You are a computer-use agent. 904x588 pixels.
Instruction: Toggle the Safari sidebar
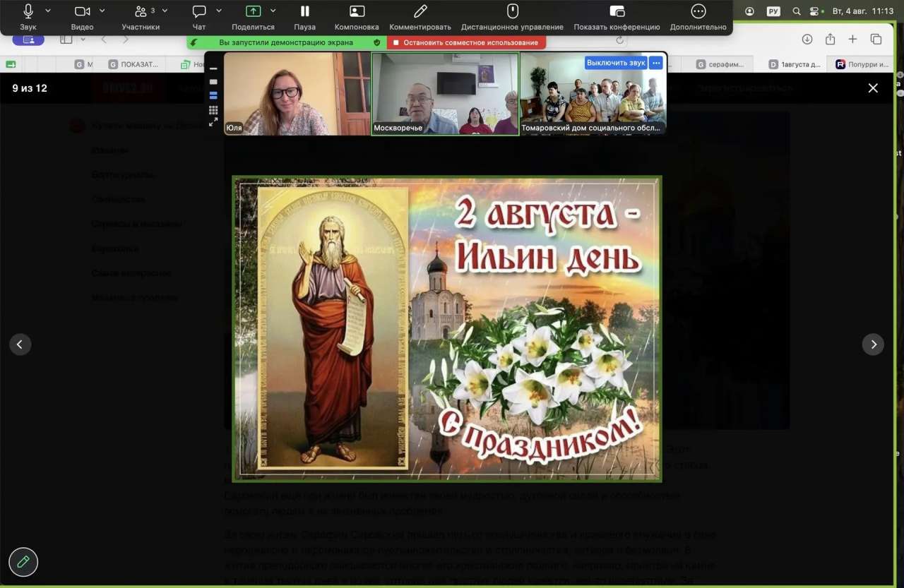tap(66, 40)
